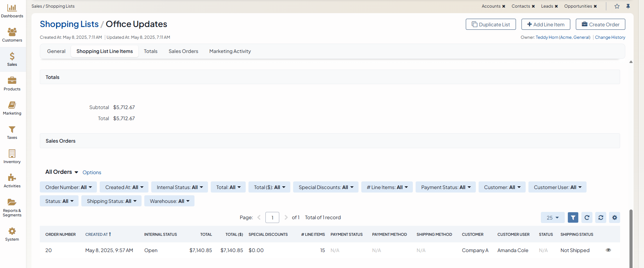The height and width of the screenshot is (268, 644).
Task: Open the Customers sidebar section
Action: tap(12, 32)
